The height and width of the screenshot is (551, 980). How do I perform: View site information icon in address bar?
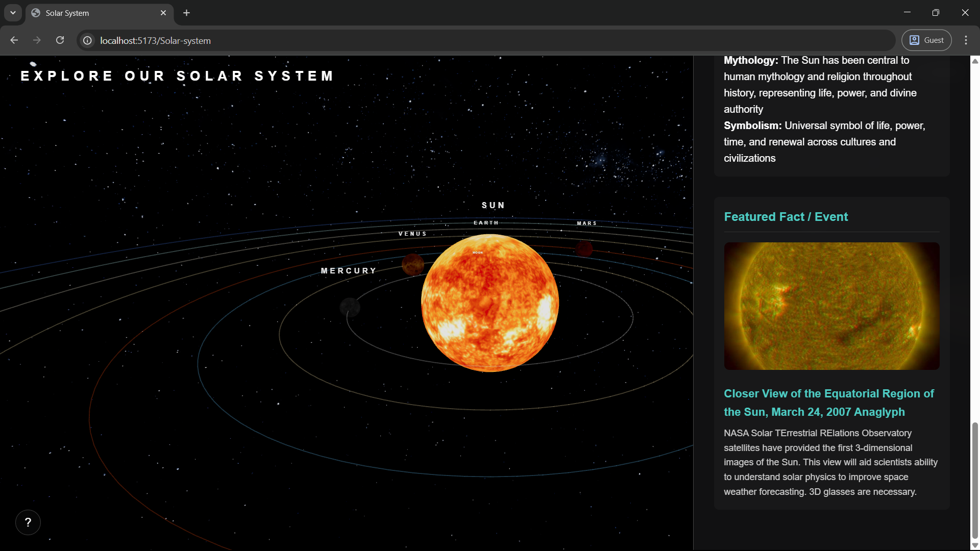pyautogui.click(x=88, y=40)
